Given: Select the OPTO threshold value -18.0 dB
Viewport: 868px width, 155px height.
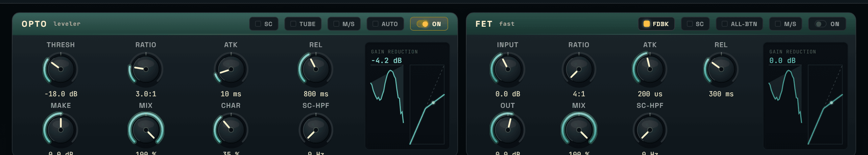Looking at the screenshot, I should pos(60,94).
